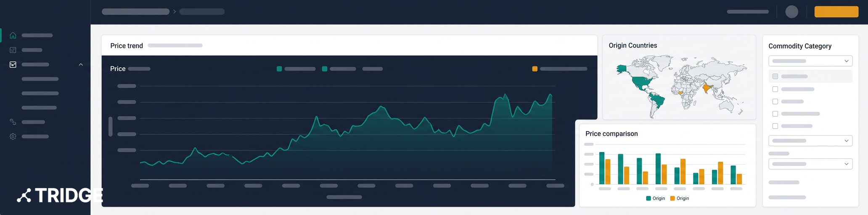Tick the fifth checkbox in category list

(x=775, y=126)
